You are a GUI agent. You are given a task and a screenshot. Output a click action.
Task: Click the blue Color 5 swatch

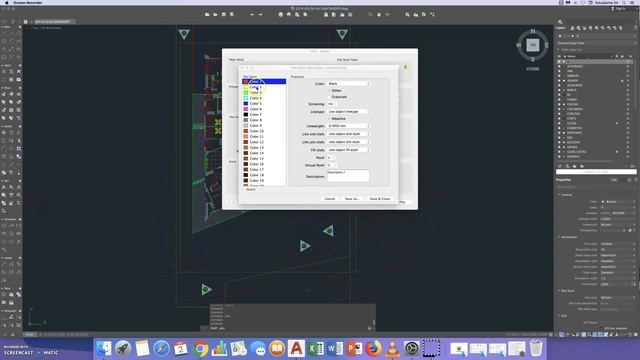click(x=246, y=104)
